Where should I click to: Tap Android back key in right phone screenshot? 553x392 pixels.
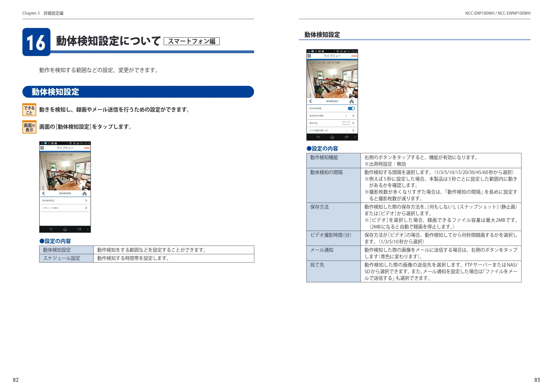[x=318, y=137]
